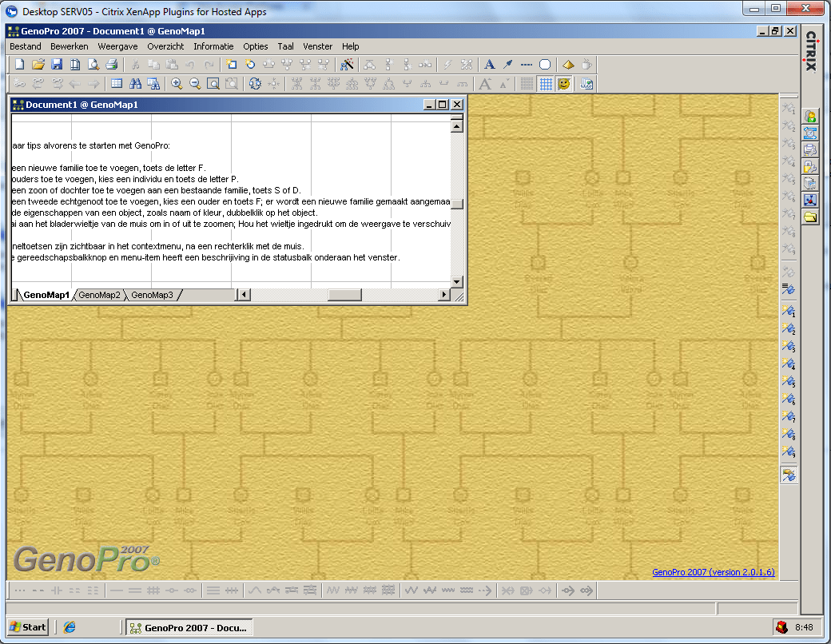This screenshot has width=831, height=644.
Task: Click the blue pin marker tool
Action: tap(507, 65)
